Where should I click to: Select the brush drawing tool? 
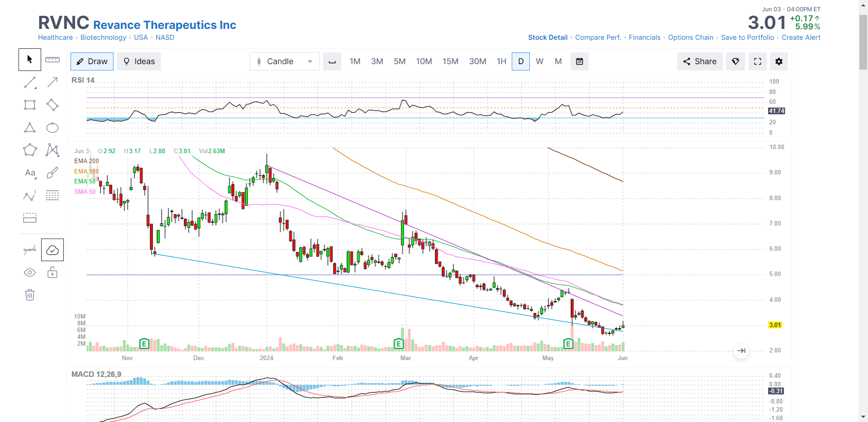[x=52, y=173]
